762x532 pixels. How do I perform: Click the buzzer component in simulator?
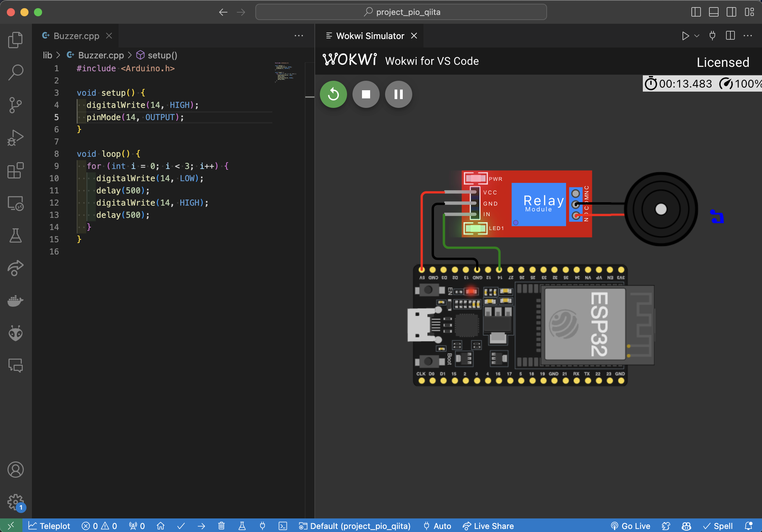661,209
